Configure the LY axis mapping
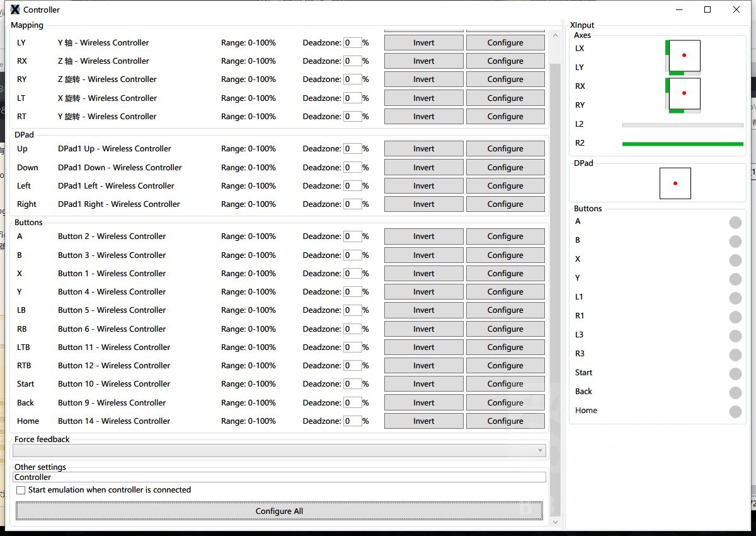 tap(505, 43)
